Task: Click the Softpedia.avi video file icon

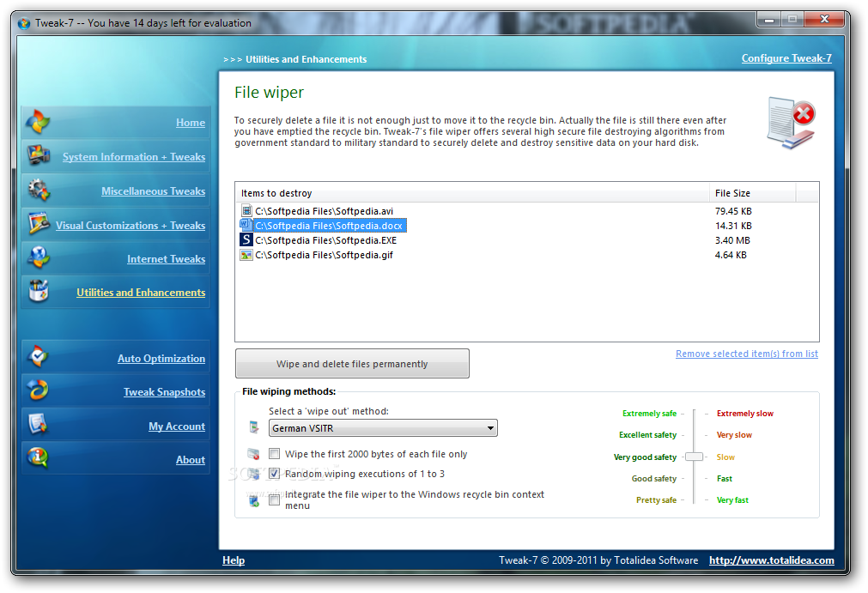Action: pyautogui.click(x=246, y=211)
